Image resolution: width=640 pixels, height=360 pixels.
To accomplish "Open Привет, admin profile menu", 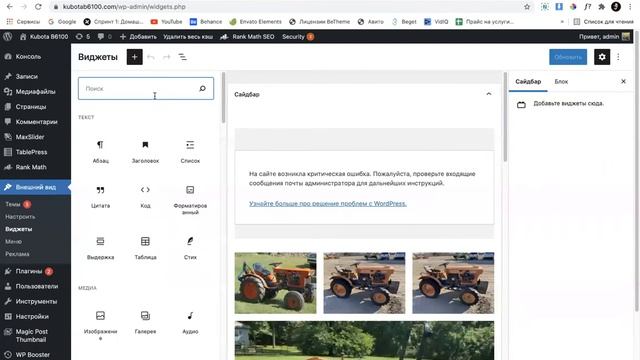I will 604,37.
